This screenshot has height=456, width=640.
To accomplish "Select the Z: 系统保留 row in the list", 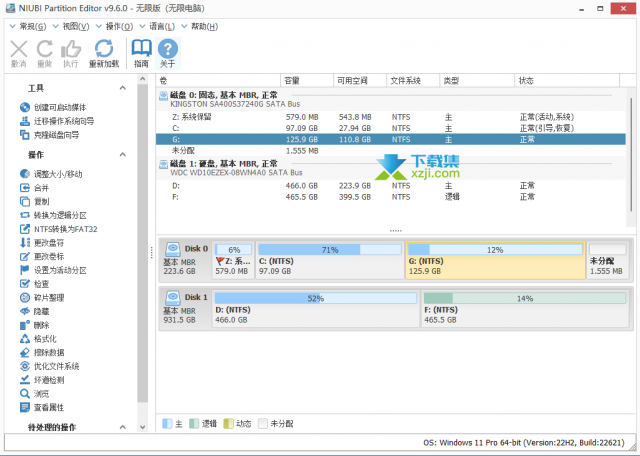I will 391,117.
